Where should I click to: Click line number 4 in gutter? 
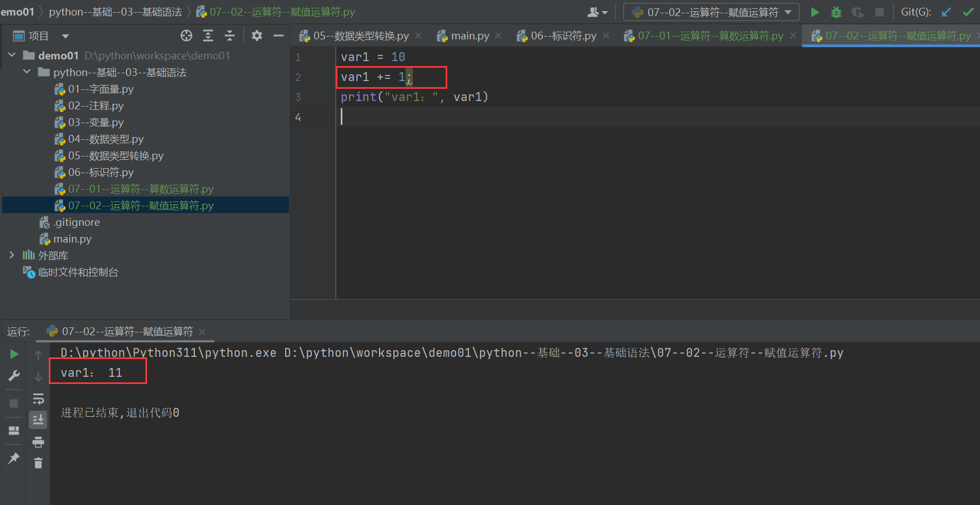[298, 117]
